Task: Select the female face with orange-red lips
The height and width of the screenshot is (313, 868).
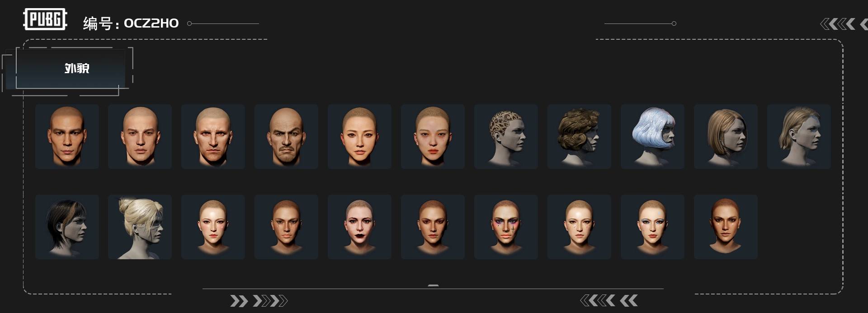Action: click(x=433, y=136)
